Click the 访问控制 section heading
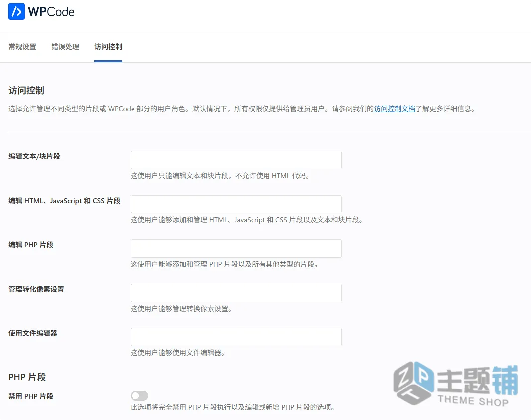 26,91
